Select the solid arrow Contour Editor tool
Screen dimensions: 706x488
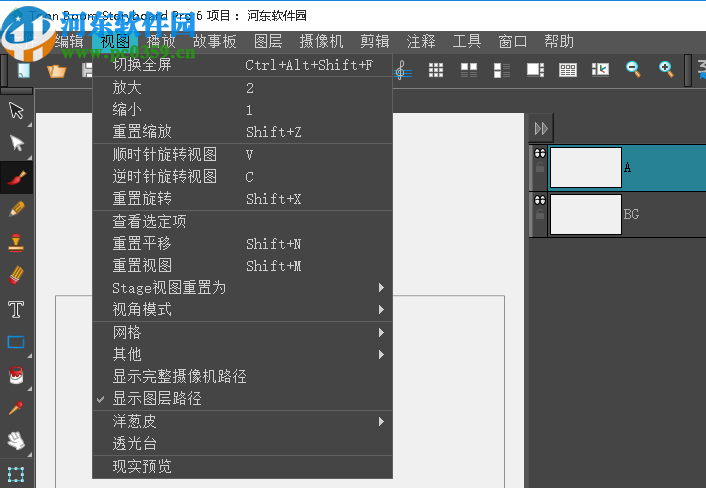[x=17, y=143]
